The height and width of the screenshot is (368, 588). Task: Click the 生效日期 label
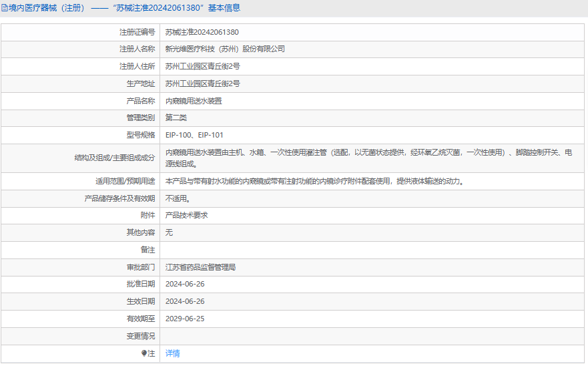click(141, 301)
